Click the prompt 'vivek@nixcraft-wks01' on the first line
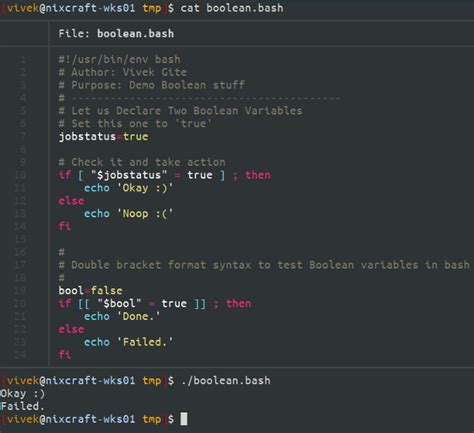The width and height of the screenshot is (474, 433). point(71,8)
